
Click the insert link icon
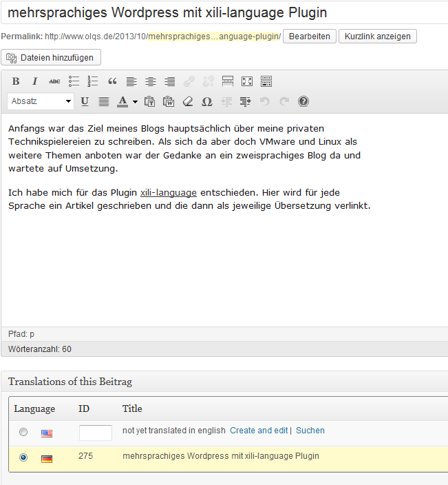[189, 81]
